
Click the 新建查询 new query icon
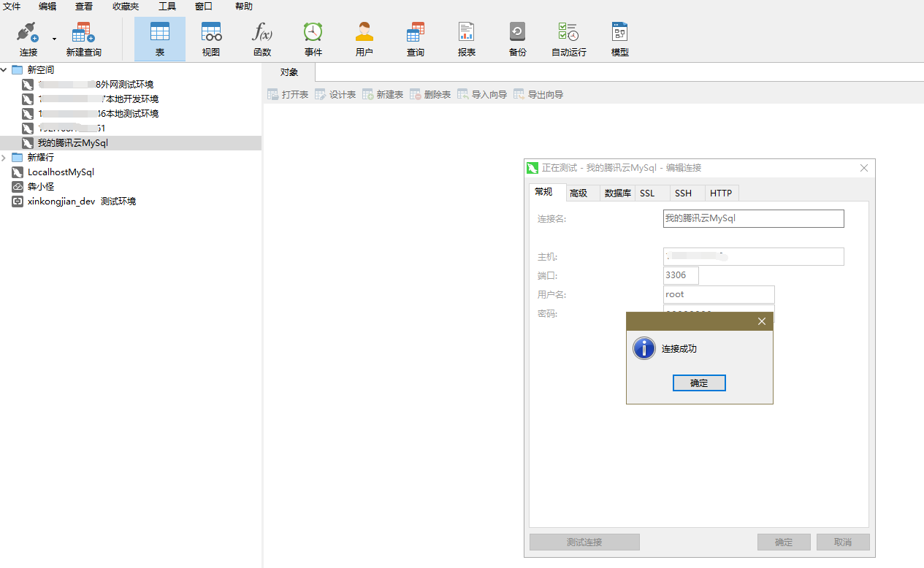click(x=83, y=39)
